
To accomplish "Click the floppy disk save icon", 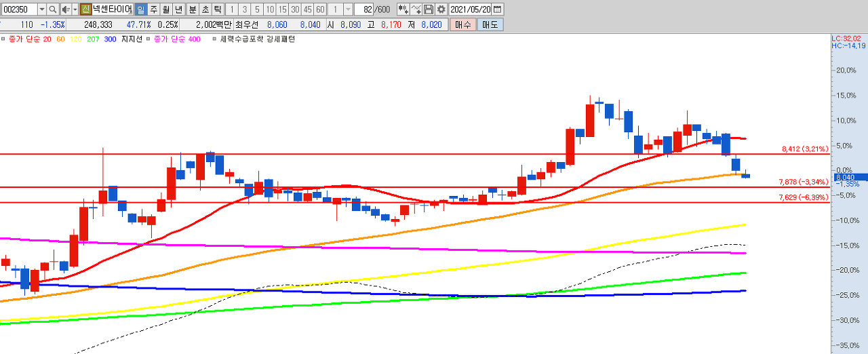I will pyautogui.click(x=429, y=9).
